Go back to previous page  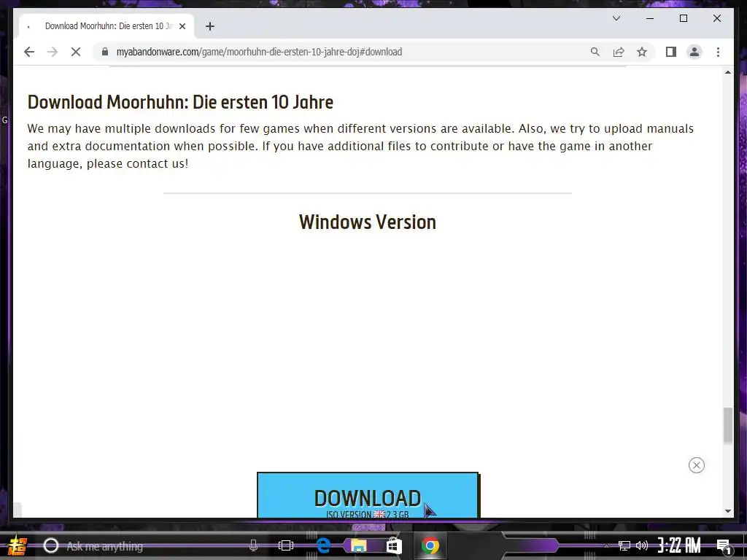[x=29, y=52]
